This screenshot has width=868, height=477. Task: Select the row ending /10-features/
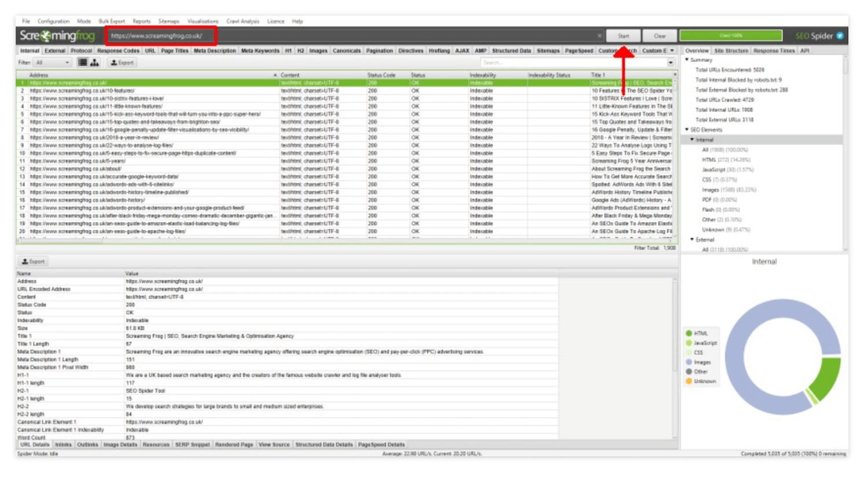click(x=345, y=91)
